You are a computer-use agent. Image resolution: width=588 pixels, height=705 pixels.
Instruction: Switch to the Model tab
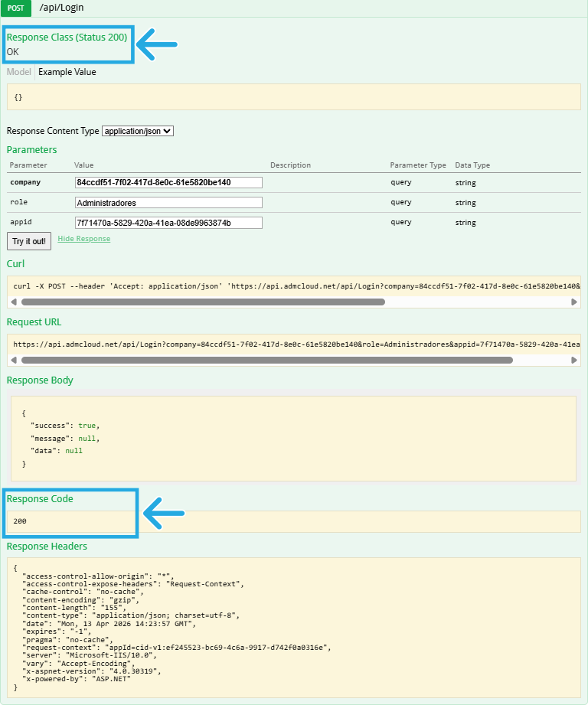tap(19, 72)
